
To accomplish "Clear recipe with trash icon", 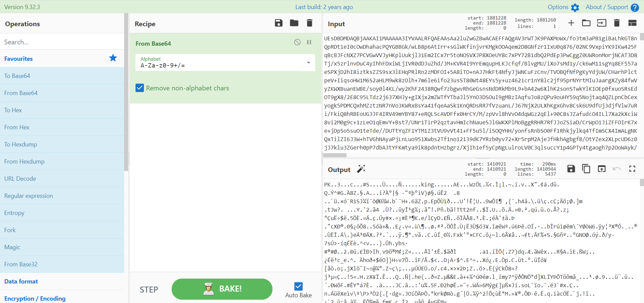I will click(x=310, y=23).
